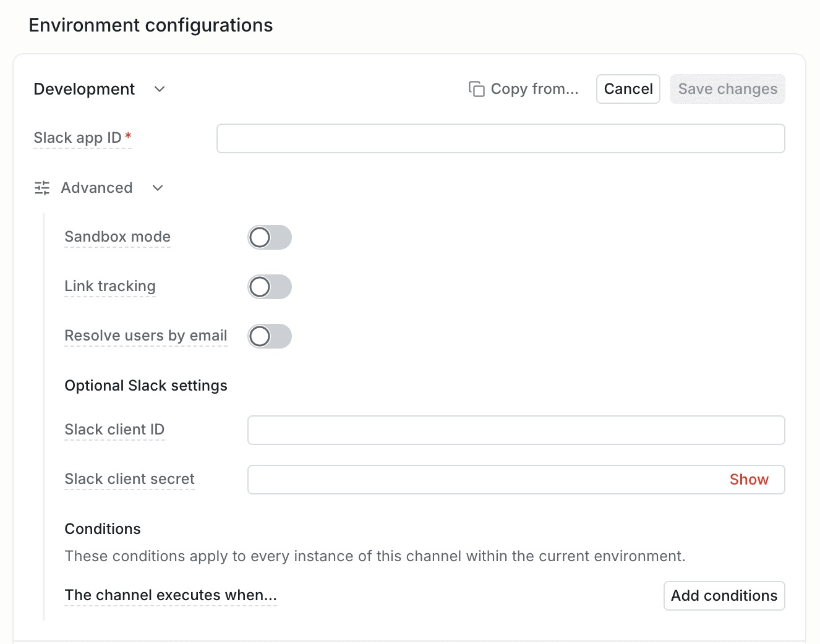Click the Advanced section label
Image resolution: width=820 pixels, height=644 pixels.
point(96,188)
